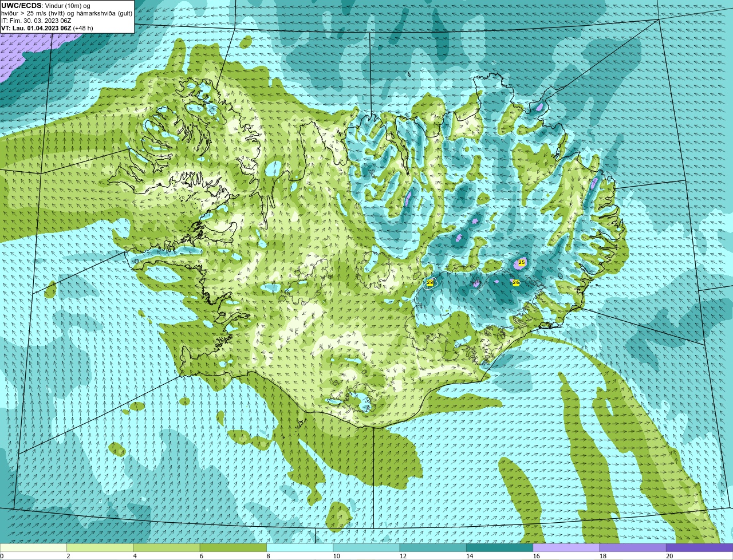The width and height of the screenshot is (733, 560).
Task: Click the 16–18 m/s light lavender swatch
Action: [x=566, y=547]
